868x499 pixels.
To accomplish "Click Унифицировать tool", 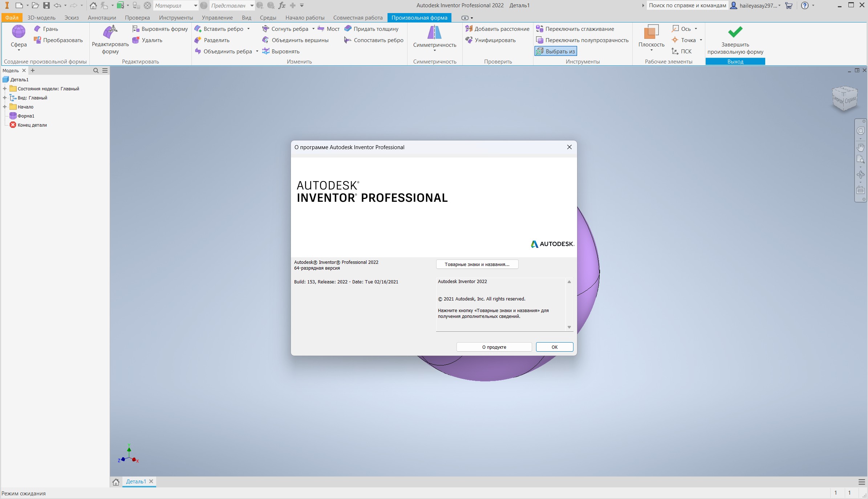I will [491, 40].
